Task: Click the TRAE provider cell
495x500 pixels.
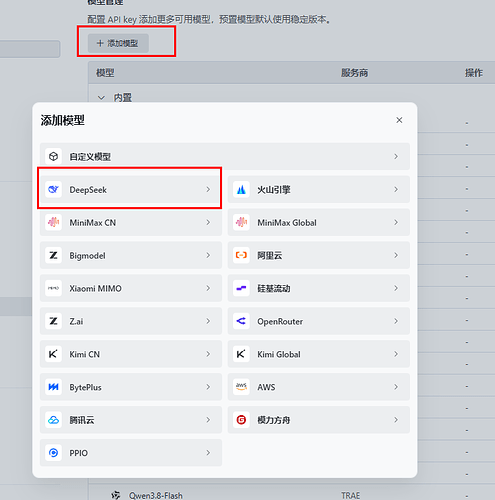Action: pyautogui.click(x=350, y=496)
